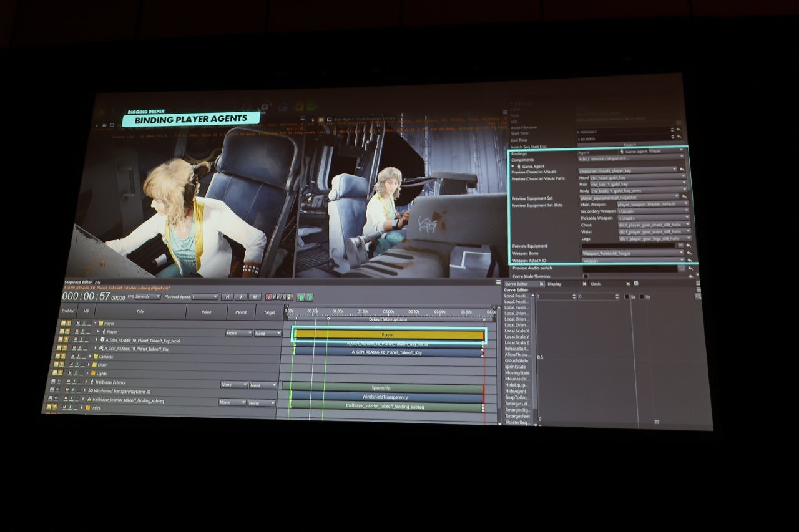
Task: Click the browse button beside Preview Equipment field
Action: [x=680, y=246]
